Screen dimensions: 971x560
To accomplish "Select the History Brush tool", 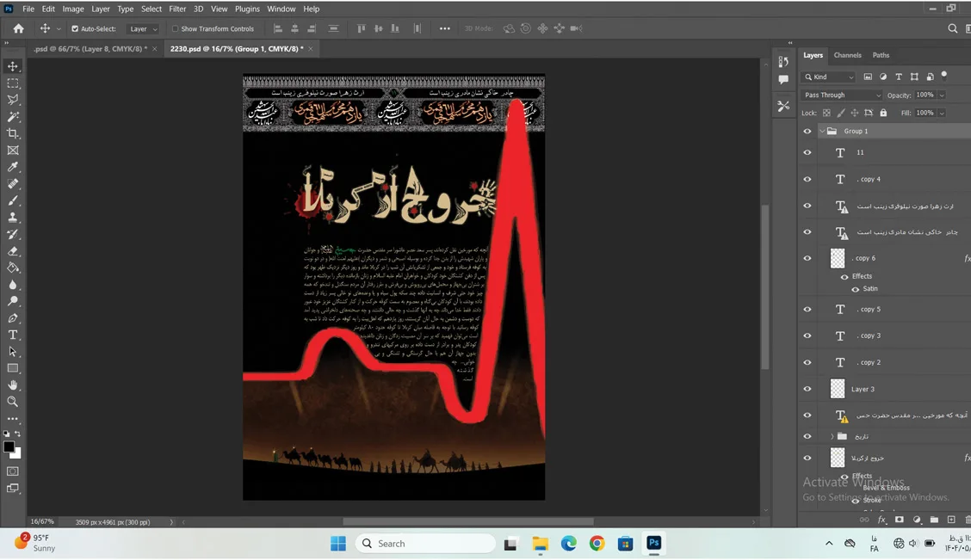I will coord(12,234).
